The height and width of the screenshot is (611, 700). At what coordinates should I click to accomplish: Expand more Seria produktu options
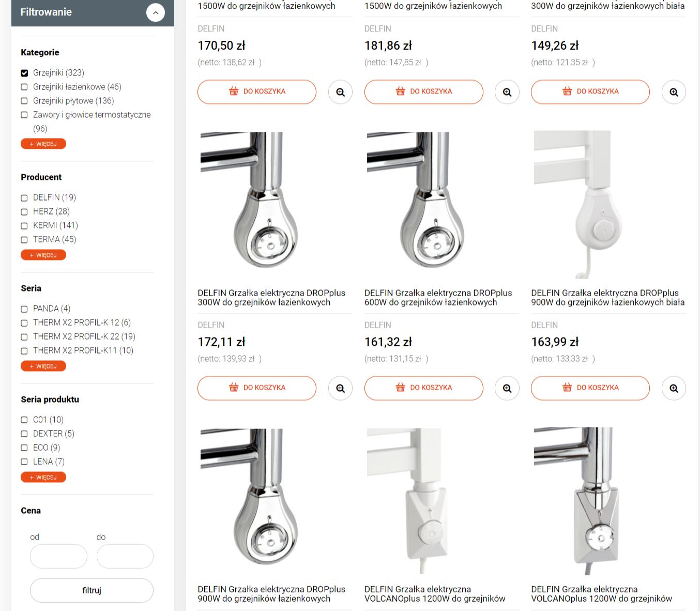click(43, 477)
